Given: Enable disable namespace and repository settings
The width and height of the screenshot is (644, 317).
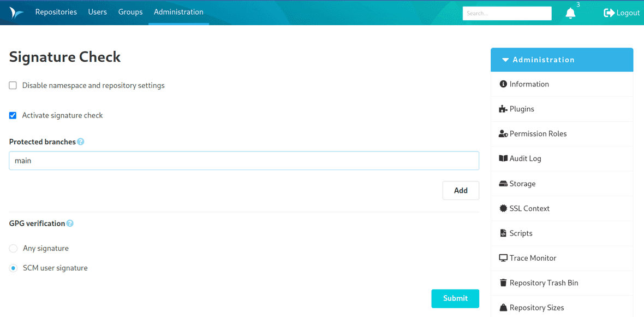Looking at the screenshot, I should coord(13,85).
